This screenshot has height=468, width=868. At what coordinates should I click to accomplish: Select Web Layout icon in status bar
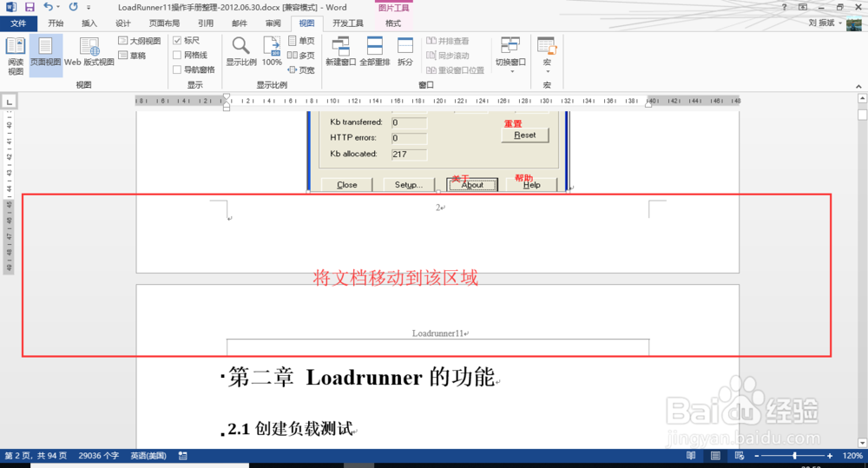click(740, 456)
